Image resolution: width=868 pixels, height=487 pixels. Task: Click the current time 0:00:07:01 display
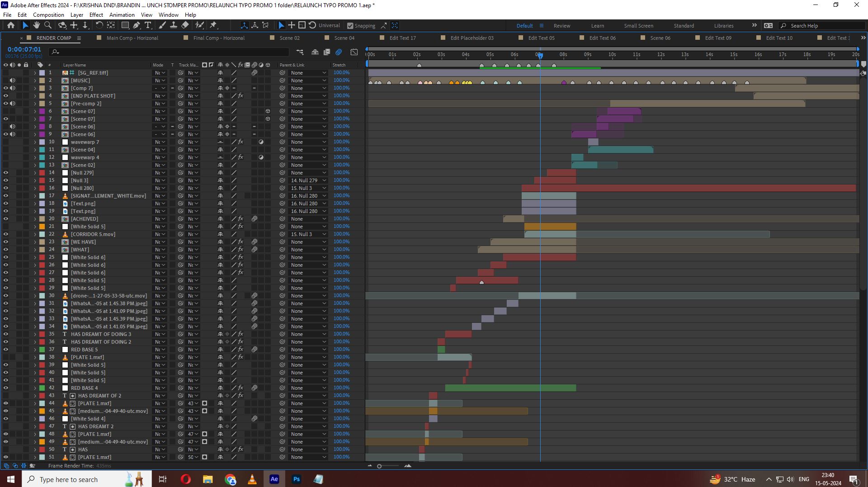24,49
